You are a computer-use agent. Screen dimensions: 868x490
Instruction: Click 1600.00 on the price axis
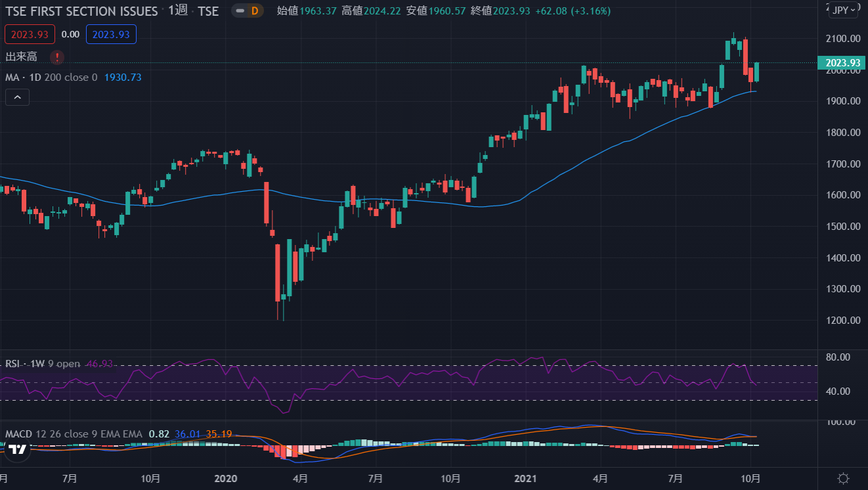tap(842, 195)
